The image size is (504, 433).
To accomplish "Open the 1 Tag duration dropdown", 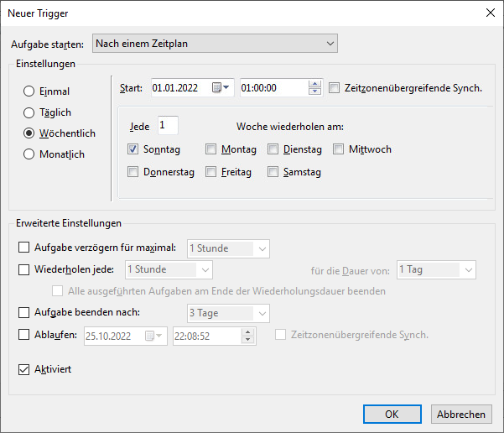I will 436,269.
